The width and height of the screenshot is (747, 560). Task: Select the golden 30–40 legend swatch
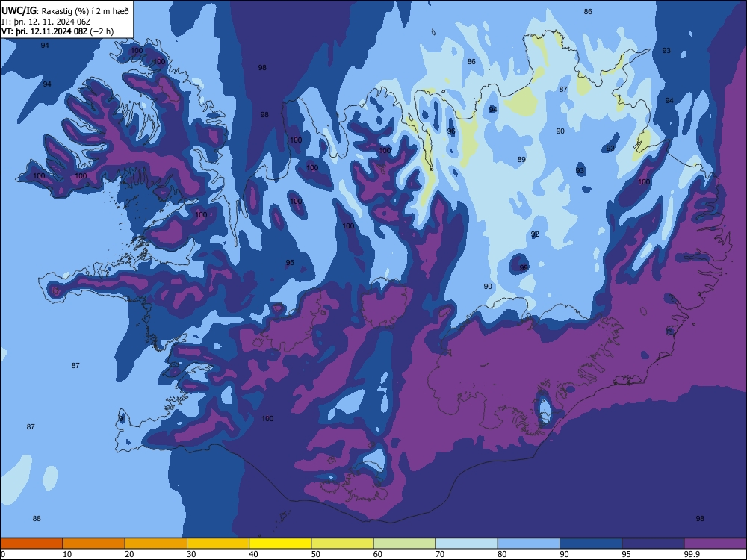click(218, 544)
